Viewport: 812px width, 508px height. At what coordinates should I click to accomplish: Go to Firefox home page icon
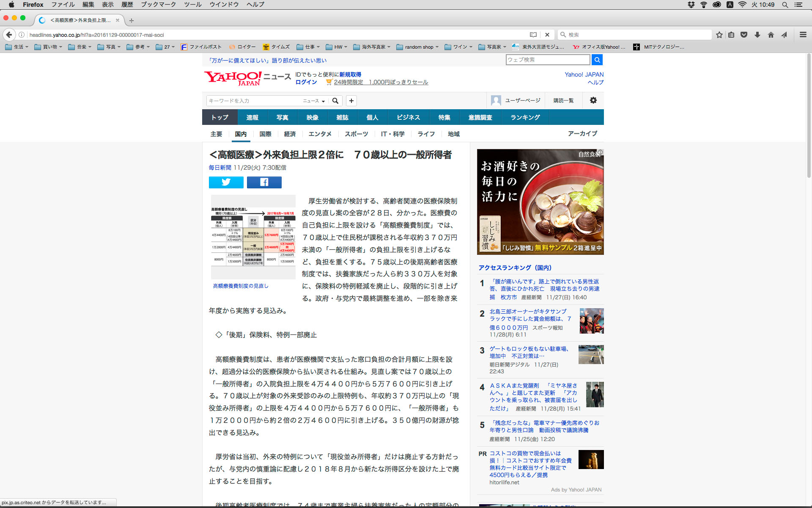(x=771, y=35)
